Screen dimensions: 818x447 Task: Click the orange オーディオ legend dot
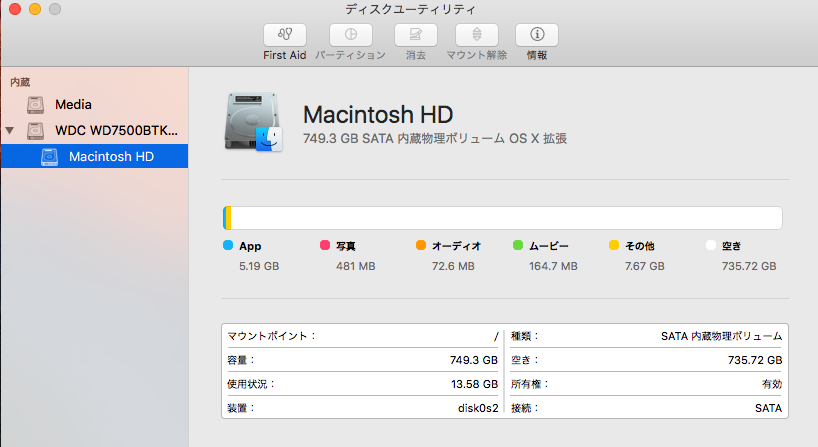[421, 245]
